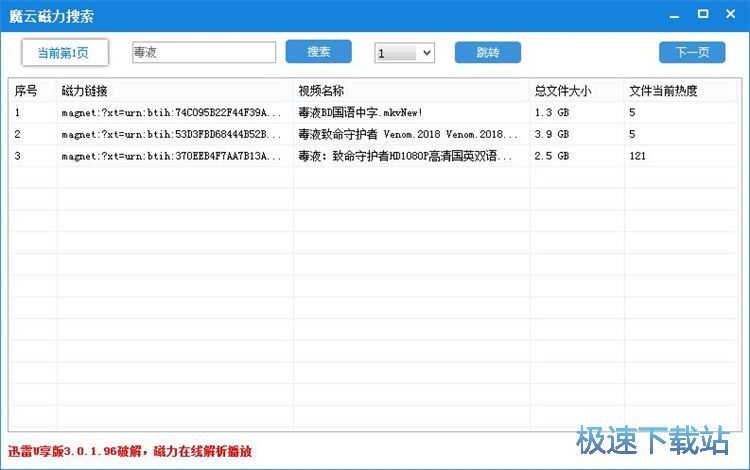The width and height of the screenshot is (750, 470).
Task: Close the 魔云磁力搜索 window
Action: (730, 14)
